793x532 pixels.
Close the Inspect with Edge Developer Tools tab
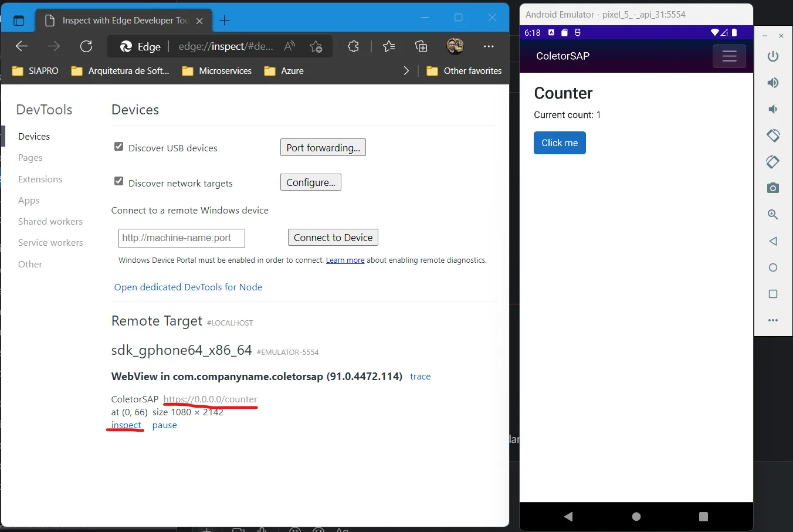199,21
